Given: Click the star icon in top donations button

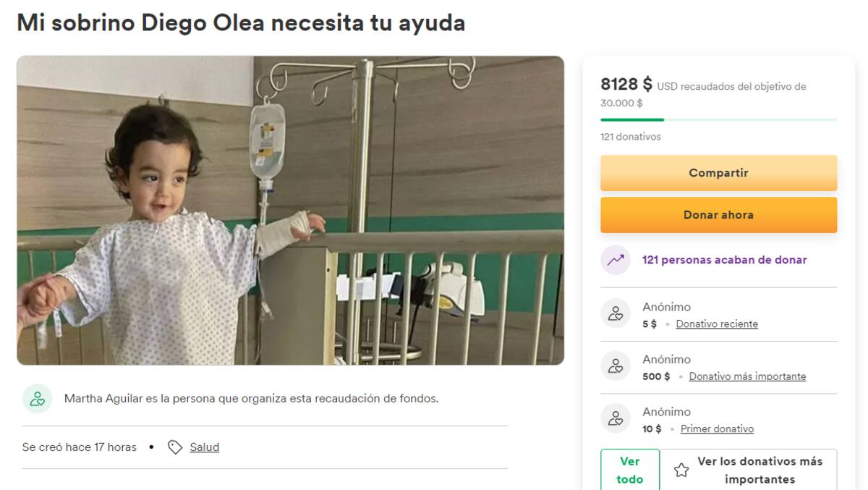Looking at the screenshot, I should [x=681, y=470].
